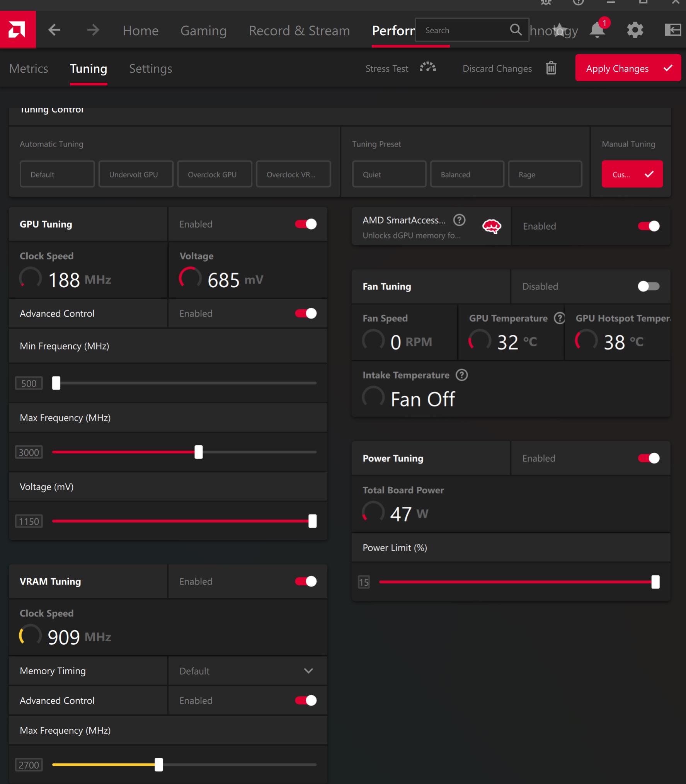Click VRAM Max Frequency slider handle
Viewport: 686px width, 784px height.
click(159, 765)
